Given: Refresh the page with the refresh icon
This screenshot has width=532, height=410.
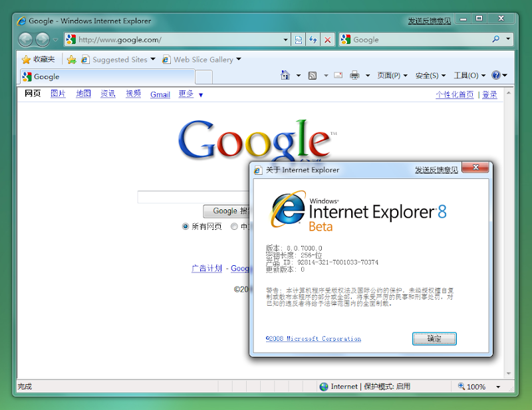Looking at the screenshot, I should pos(313,40).
